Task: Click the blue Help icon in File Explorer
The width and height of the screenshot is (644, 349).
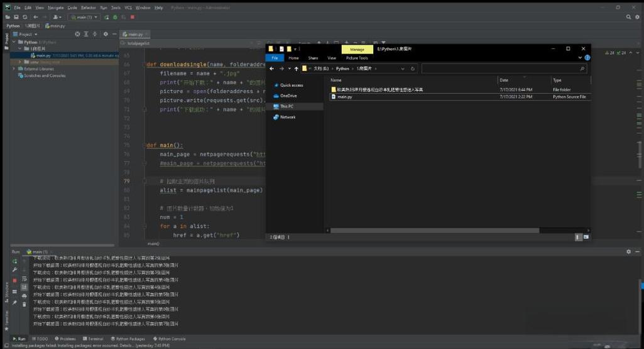Action: tap(587, 58)
